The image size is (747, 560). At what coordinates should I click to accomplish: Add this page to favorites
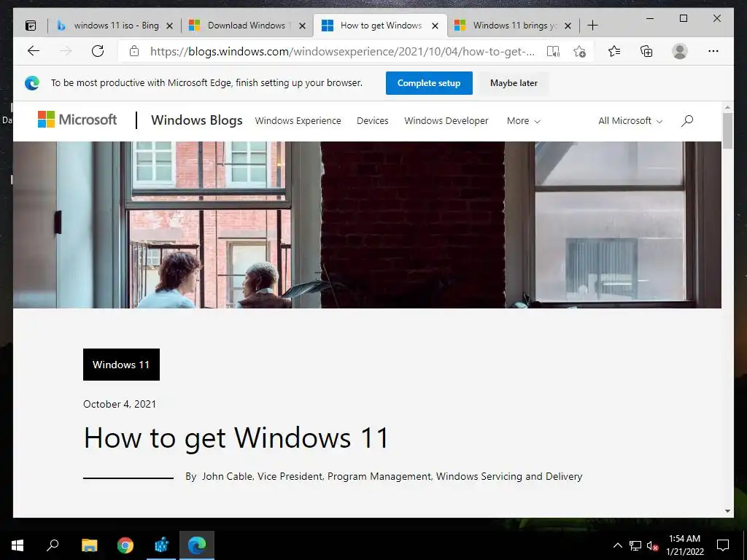(579, 52)
